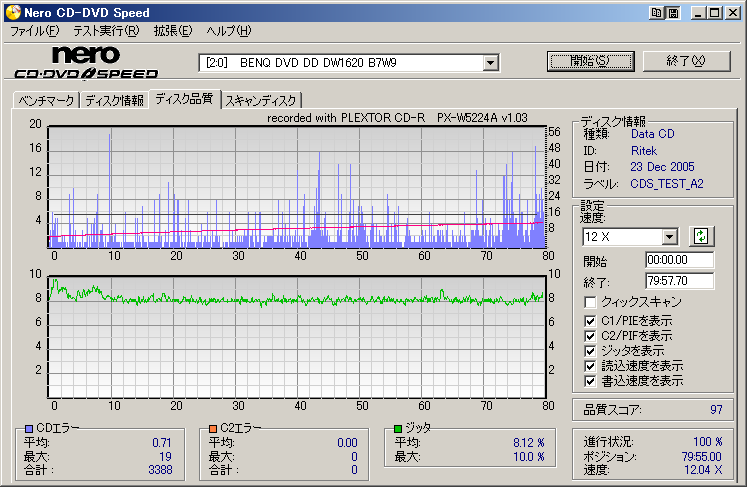Click the green refresh speed icon

click(x=702, y=236)
